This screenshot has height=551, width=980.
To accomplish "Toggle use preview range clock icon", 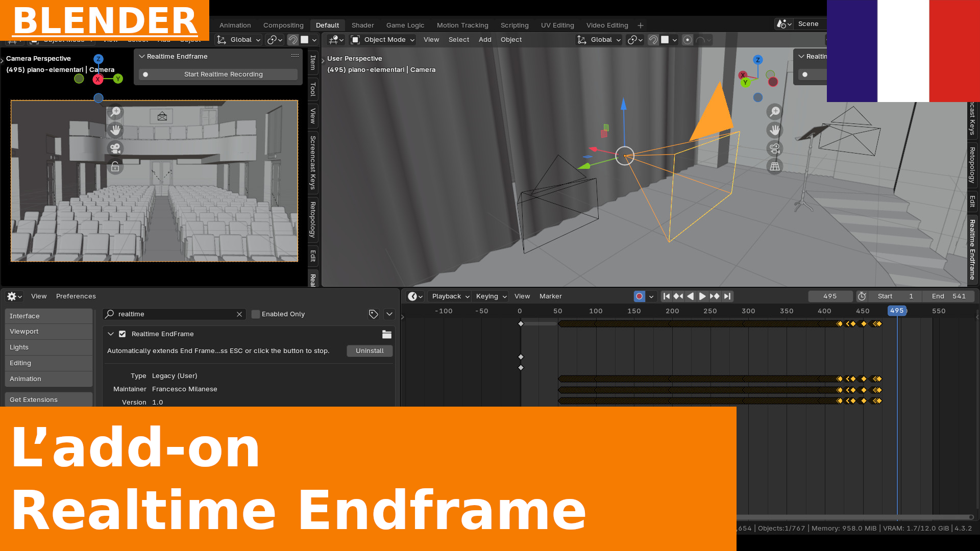I will (x=862, y=296).
